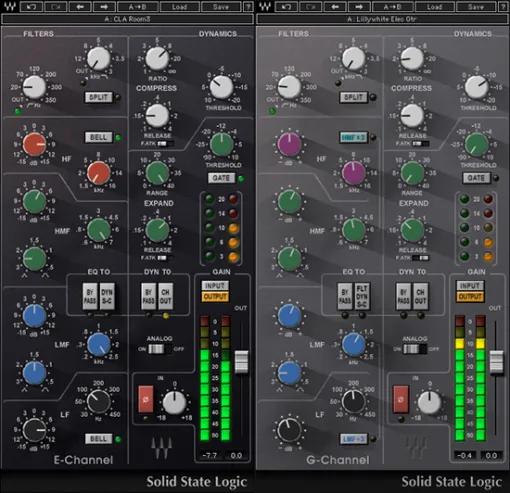
Task: Select G-Channel OUTPUT meter button
Action: pos(470,297)
